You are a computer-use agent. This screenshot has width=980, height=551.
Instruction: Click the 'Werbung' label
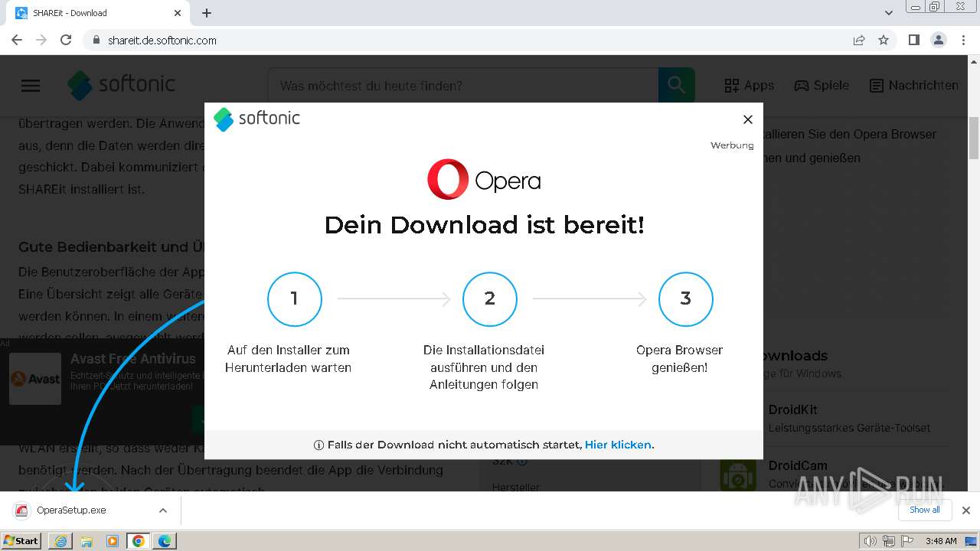pos(732,145)
